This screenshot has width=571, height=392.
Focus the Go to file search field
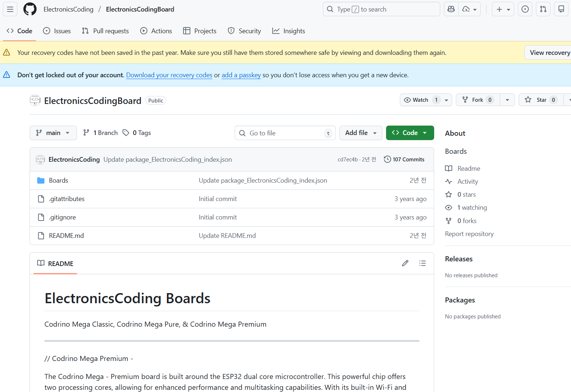click(x=285, y=133)
